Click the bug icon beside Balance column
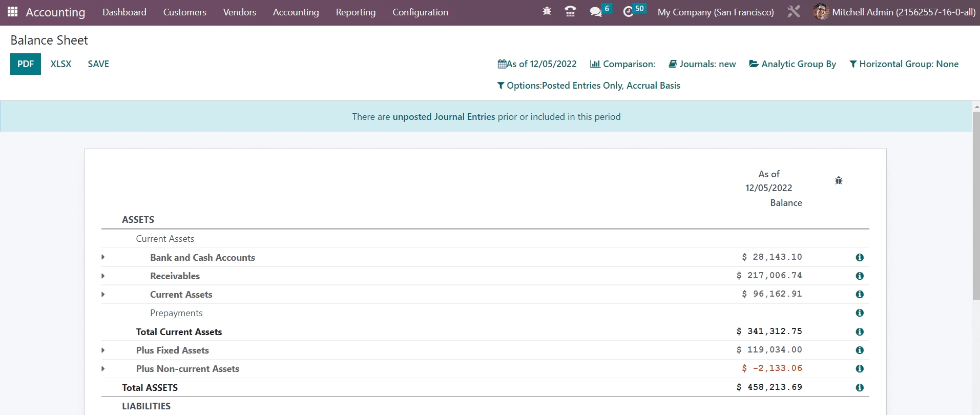The width and height of the screenshot is (980, 415). 839,180
